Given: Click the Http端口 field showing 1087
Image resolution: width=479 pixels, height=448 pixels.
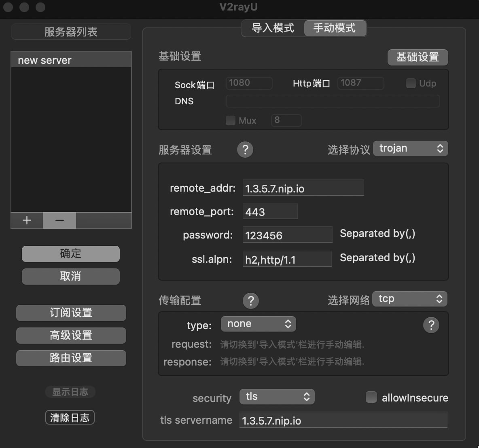Looking at the screenshot, I should pos(361,83).
